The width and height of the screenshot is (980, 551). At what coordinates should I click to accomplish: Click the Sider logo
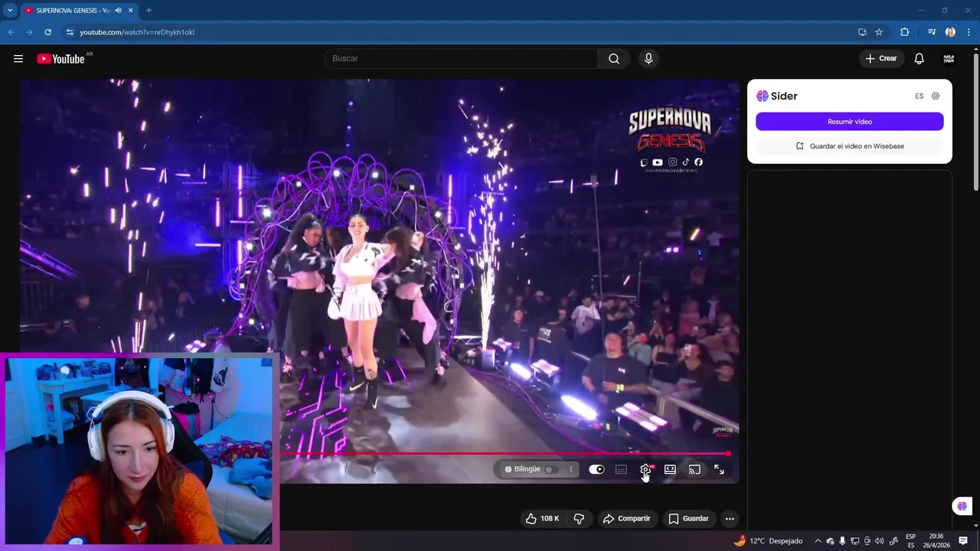(777, 96)
